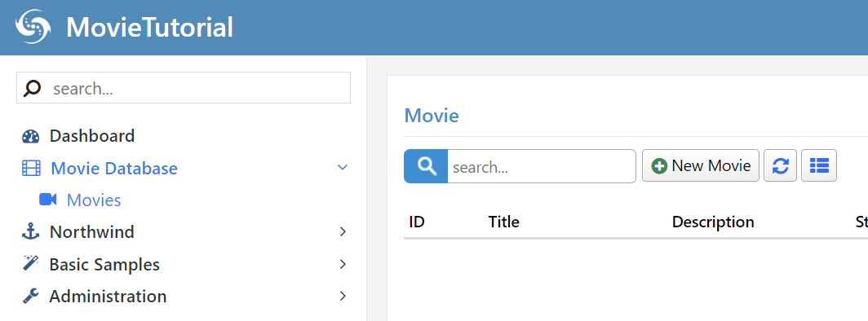Click the Basic Samples magic wand icon
Viewport: 868px width, 321px height.
[31, 263]
